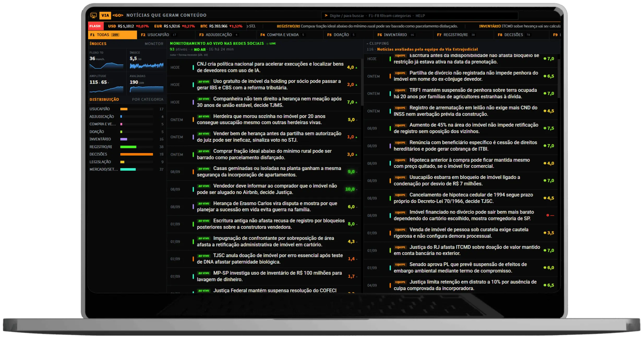Image resolution: width=644 pixels, height=339 pixels.
Task: Open the Herança de Erasmo Carlos headline
Action: tap(264, 207)
